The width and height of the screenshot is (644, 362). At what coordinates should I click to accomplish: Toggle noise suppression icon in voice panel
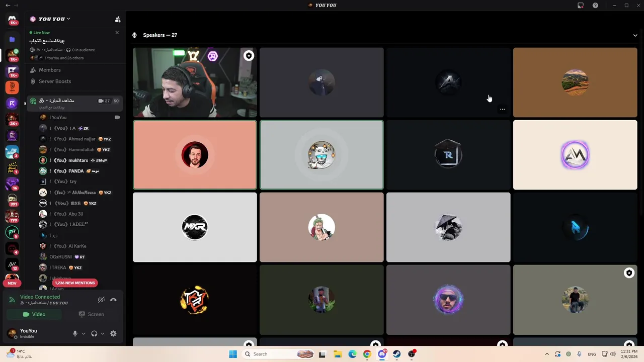(x=101, y=300)
